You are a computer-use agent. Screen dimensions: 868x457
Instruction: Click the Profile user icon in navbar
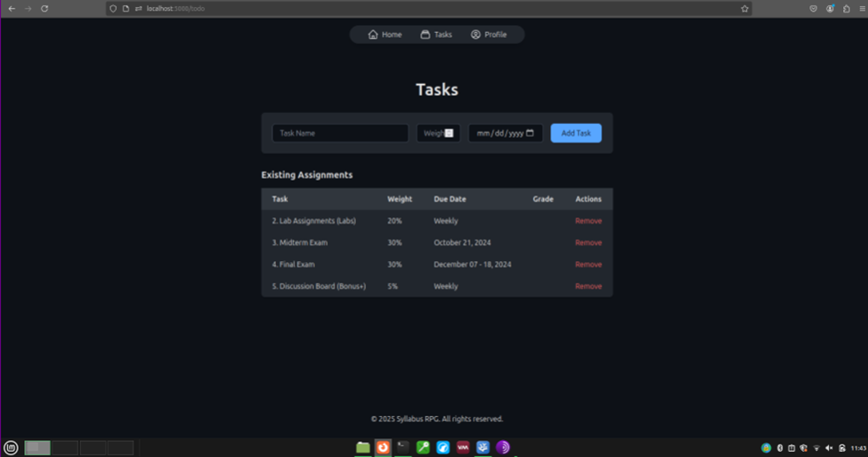click(x=475, y=35)
